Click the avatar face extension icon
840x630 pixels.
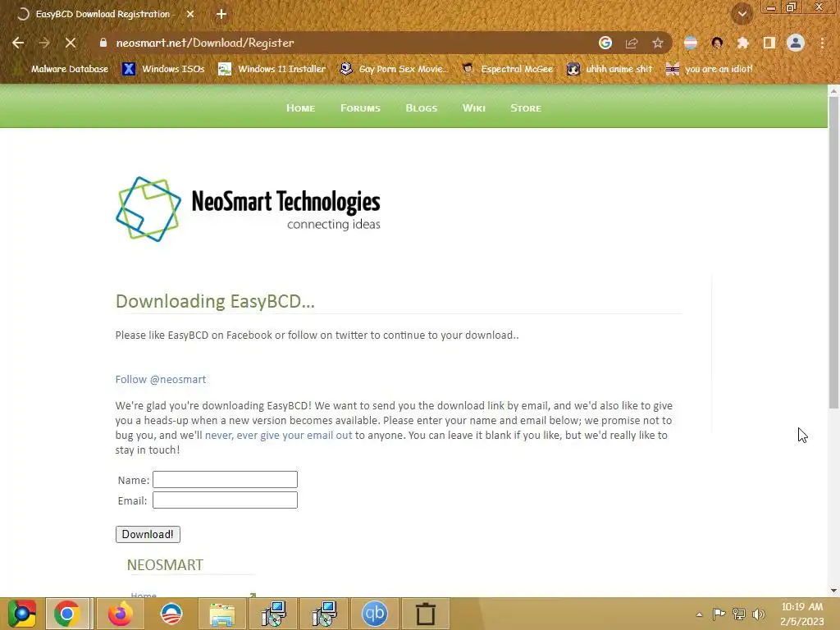pyautogui.click(x=717, y=43)
